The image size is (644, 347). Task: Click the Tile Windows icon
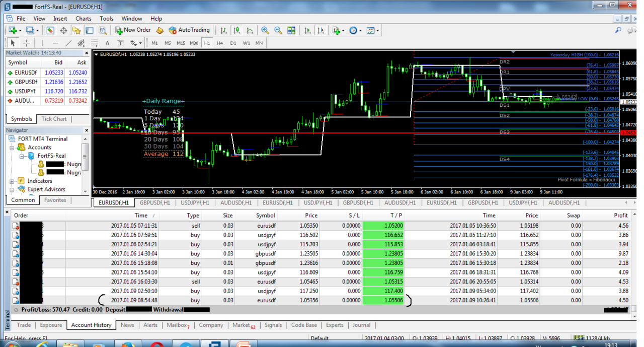291,30
